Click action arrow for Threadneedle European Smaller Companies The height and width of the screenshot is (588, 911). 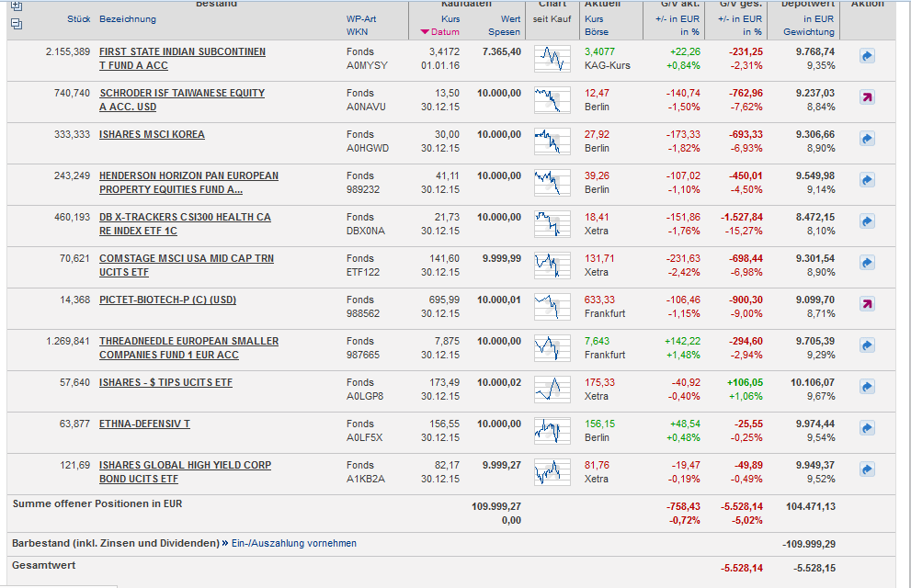coord(867,345)
